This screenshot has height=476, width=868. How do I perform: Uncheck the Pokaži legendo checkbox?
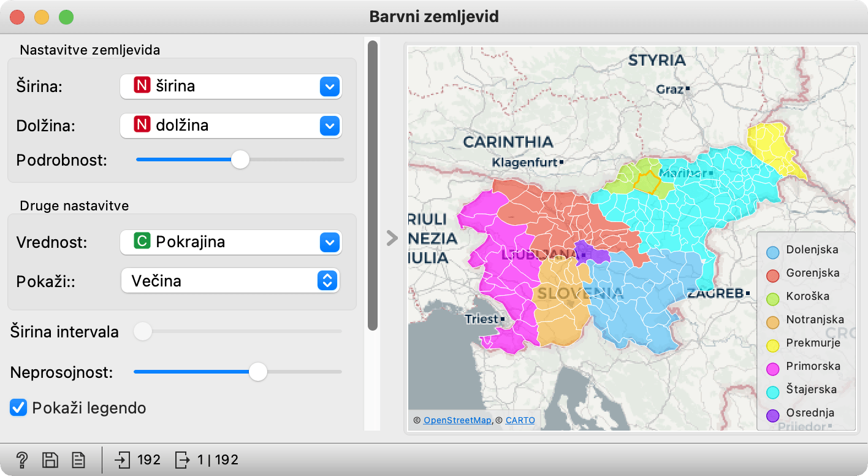tap(18, 407)
